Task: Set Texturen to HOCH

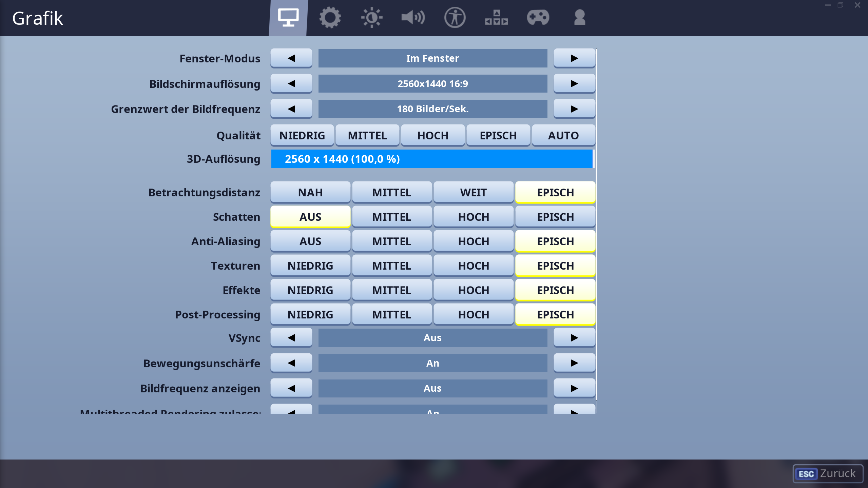Action: [x=474, y=266]
